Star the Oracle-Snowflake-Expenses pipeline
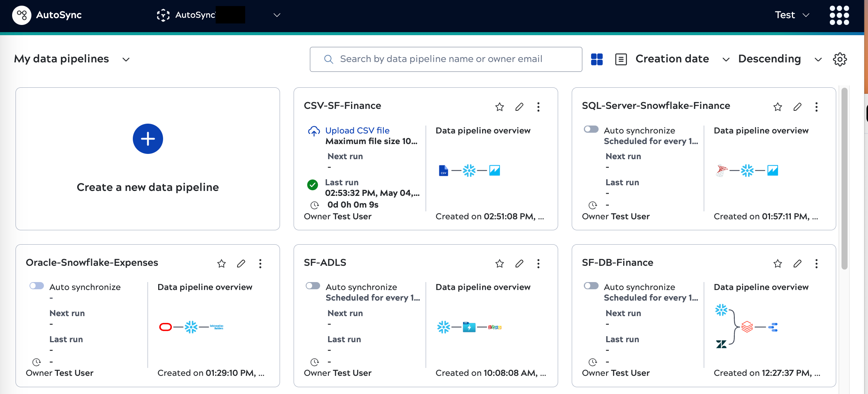 tap(221, 264)
